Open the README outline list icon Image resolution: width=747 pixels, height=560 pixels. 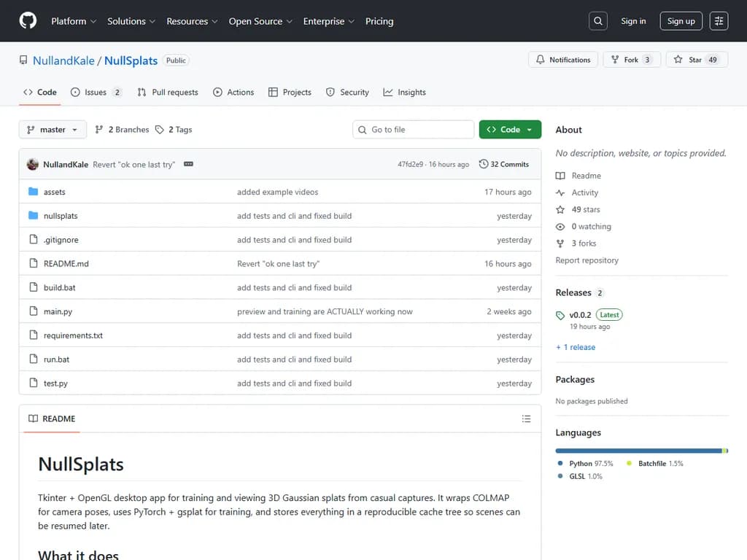526,419
